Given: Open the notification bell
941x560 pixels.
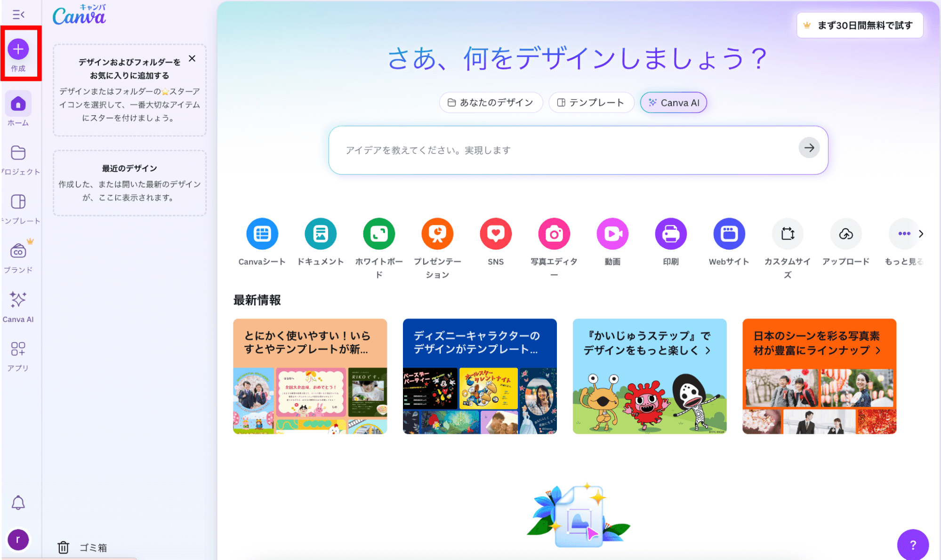Looking at the screenshot, I should point(19,503).
